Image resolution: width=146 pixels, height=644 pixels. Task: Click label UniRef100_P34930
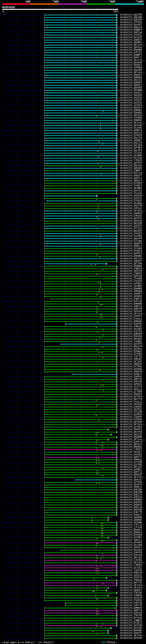click(x=131, y=600)
